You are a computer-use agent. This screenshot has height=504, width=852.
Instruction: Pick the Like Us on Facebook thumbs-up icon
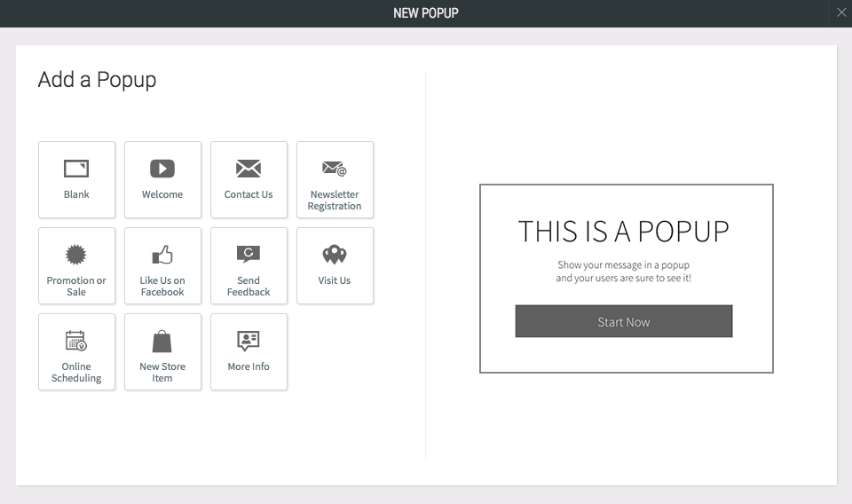click(x=162, y=254)
